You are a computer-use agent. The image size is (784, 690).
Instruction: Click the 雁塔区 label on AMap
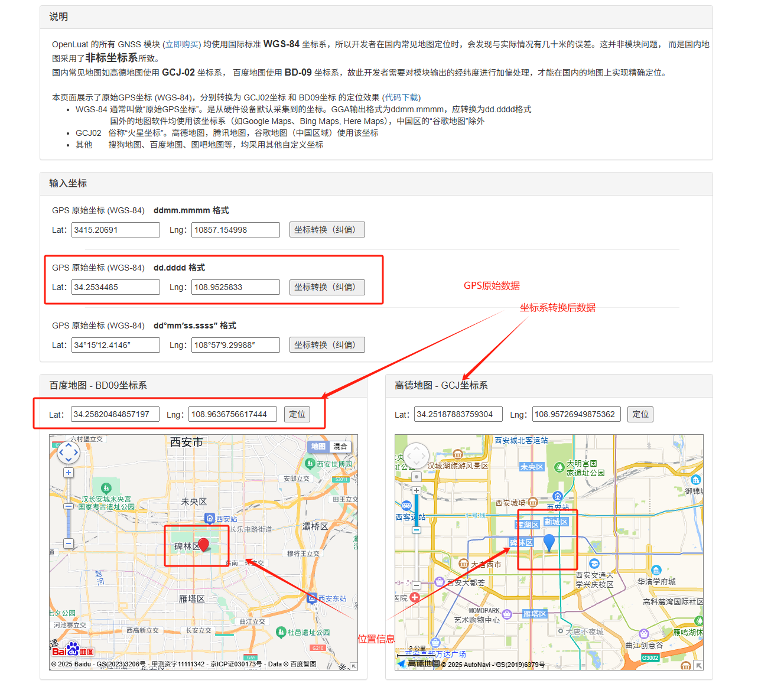point(535,614)
